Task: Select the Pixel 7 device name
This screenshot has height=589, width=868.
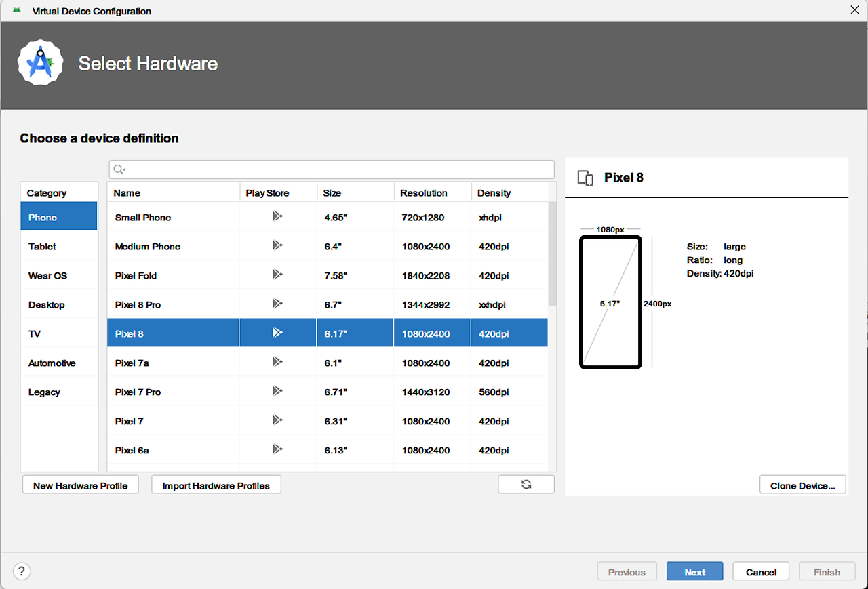Action: click(130, 421)
